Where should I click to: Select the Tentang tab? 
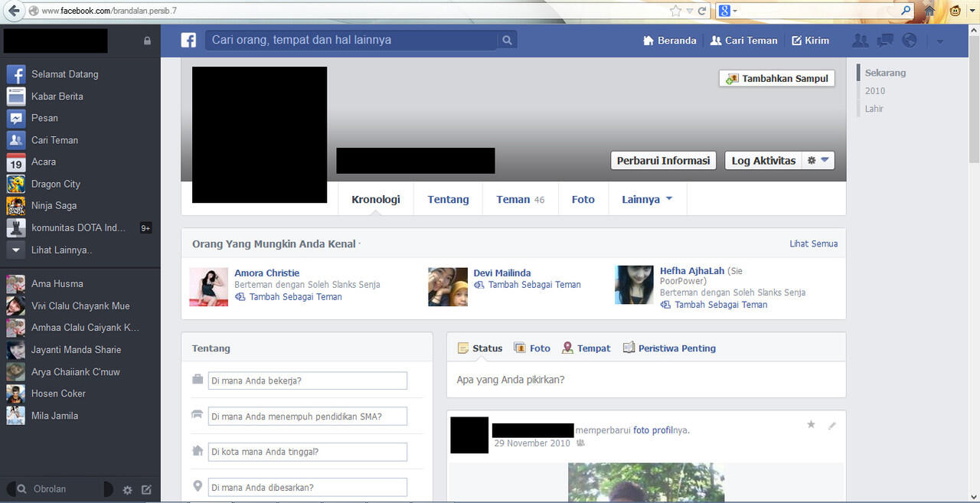448,199
